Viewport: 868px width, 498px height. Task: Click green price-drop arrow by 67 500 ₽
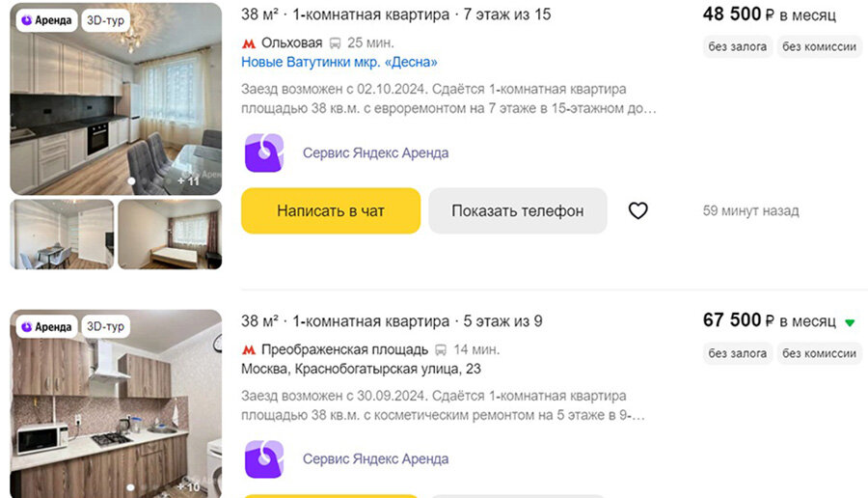click(850, 322)
